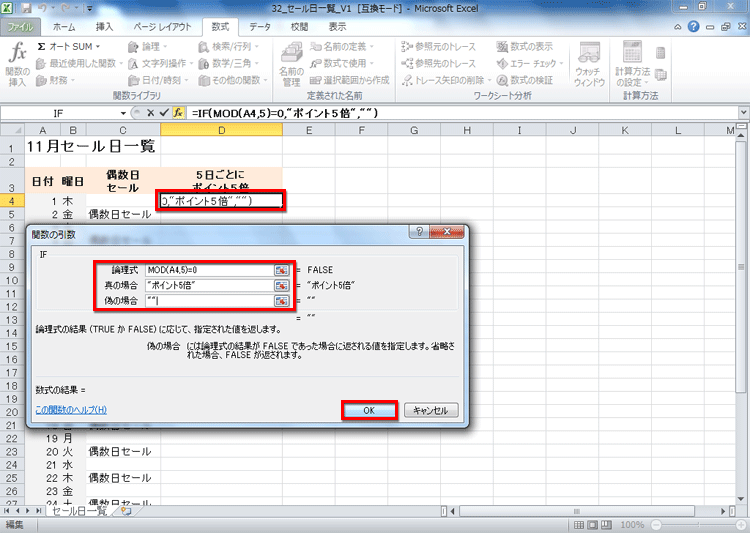Viewport: 750px width, 533px height.
Task: Switch to Normal view in status bar
Action: tap(579, 525)
